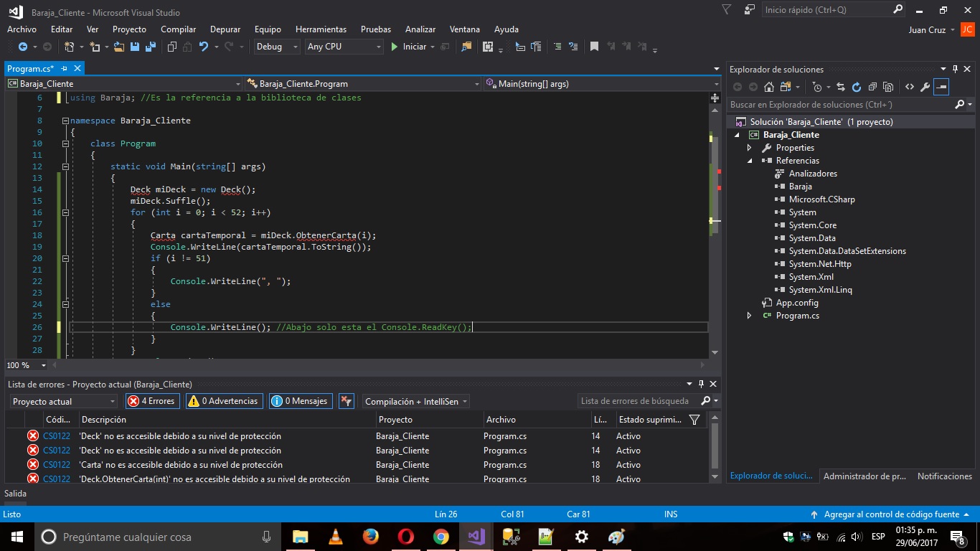Open VLC from the taskbar
The width and height of the screenshot is (980, 551).
click(335, 537)
